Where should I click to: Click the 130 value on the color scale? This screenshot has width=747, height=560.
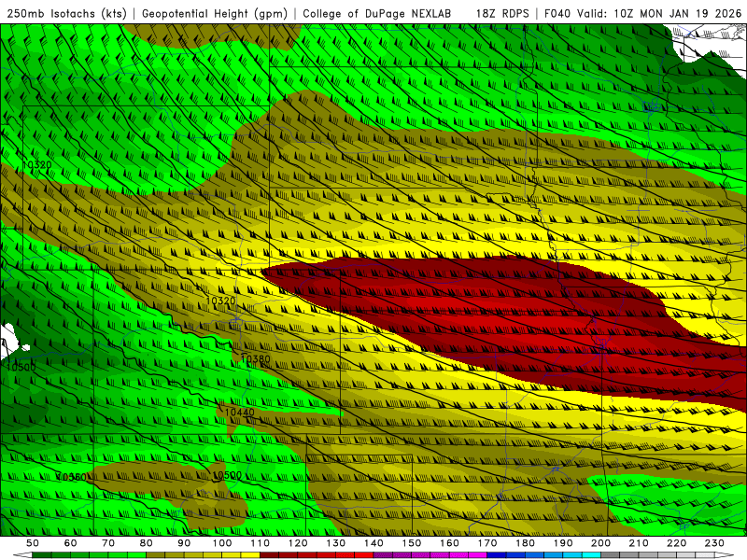coord(336,543)
